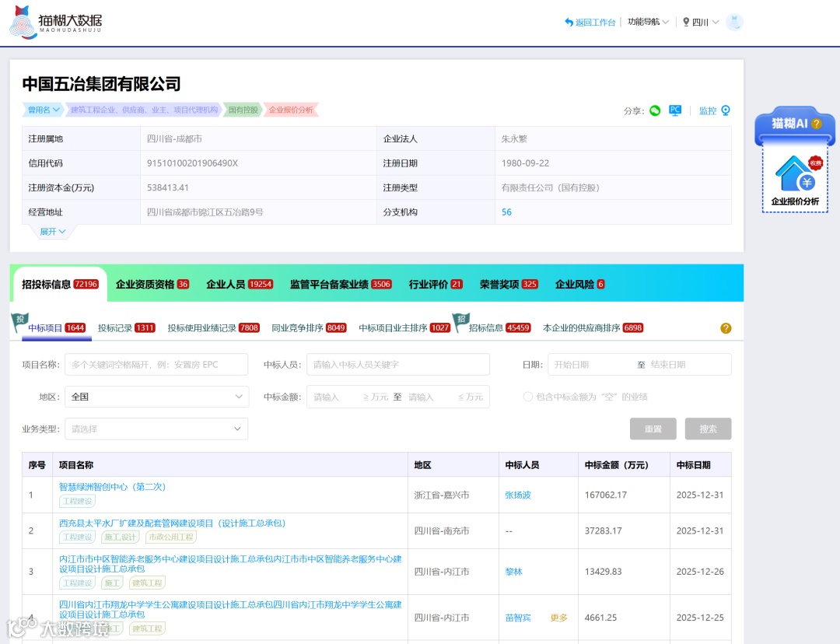
Task: Switch to 招投标信息 tab
Action: pos(59,284)
